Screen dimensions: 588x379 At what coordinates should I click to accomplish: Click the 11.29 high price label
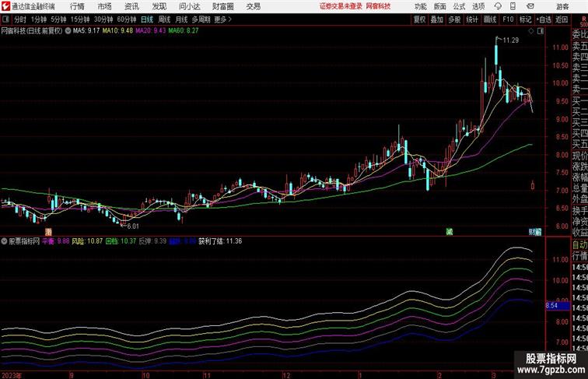511,40
